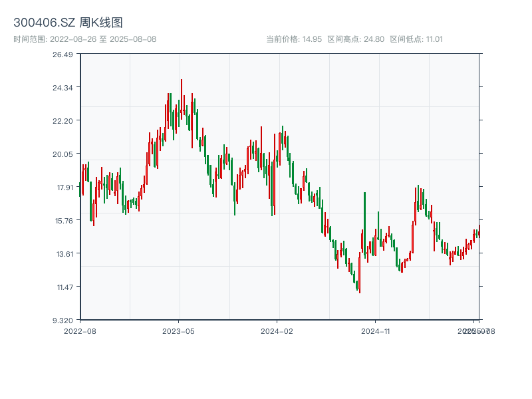Click the 区间低点 11.01 label
Viewport: 532px width, 399px height.
tap(416, 39)
